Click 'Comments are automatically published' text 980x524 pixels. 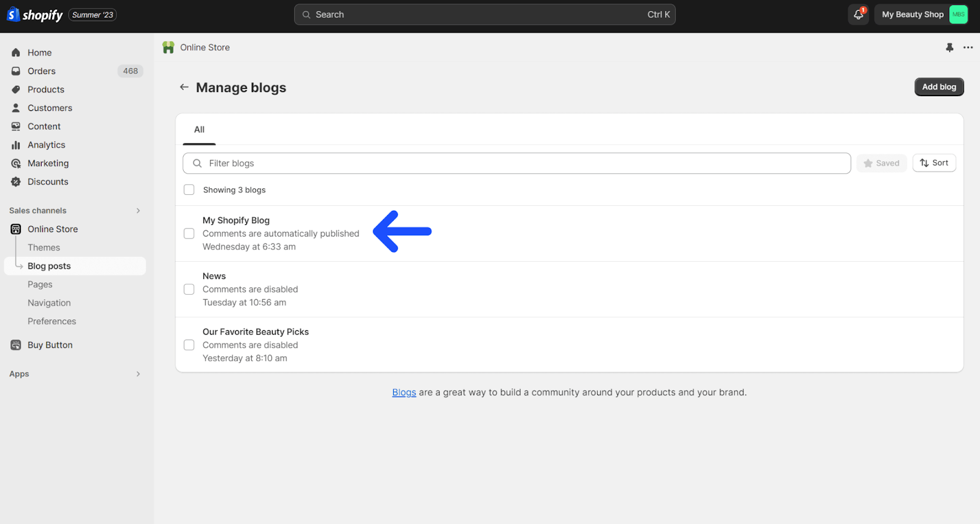coord(281,234)
